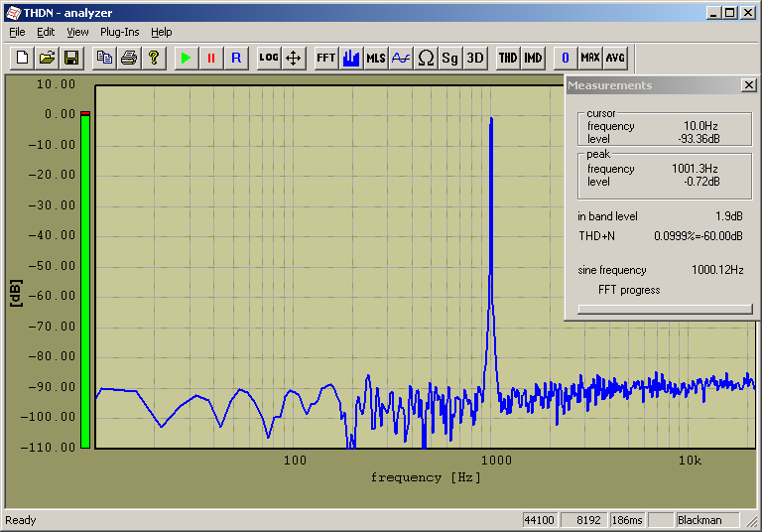Pause measurement with red pause button

coord(210,58)
